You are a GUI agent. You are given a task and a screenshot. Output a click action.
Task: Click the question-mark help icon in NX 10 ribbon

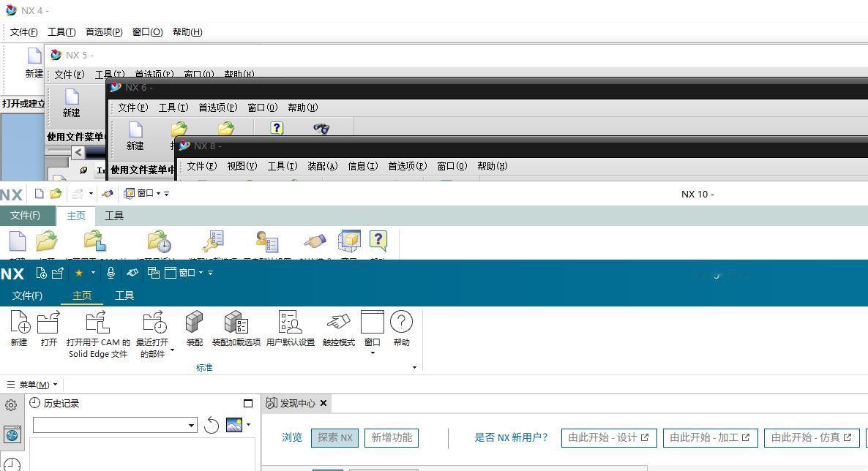pyautogui.click(x=378, y=241)
